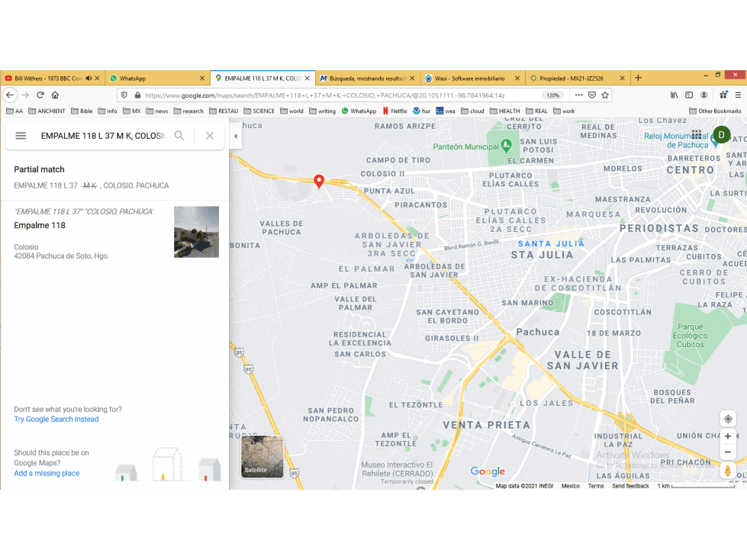This screenshot has width=747, height=560.
Task: Open the SCIENCE bookmarks folder
Action: click(x=259, y=111)
